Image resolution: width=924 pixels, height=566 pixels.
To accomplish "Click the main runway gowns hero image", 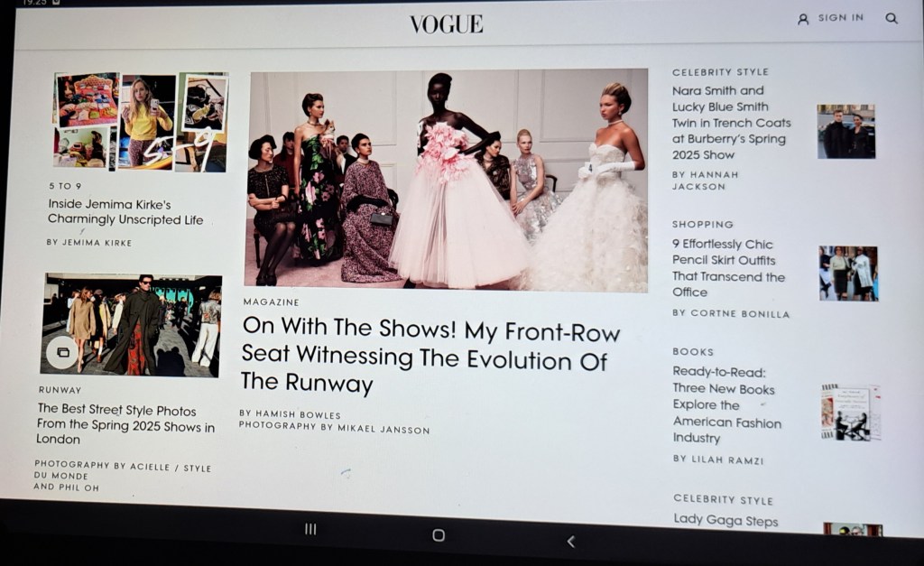I will coord(447,181).
